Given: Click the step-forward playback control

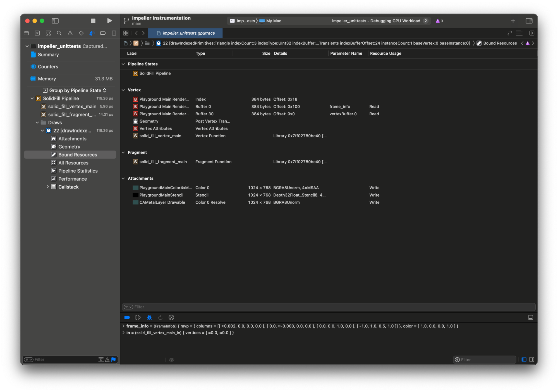Looking at the screenshot, I should (139, 317).
